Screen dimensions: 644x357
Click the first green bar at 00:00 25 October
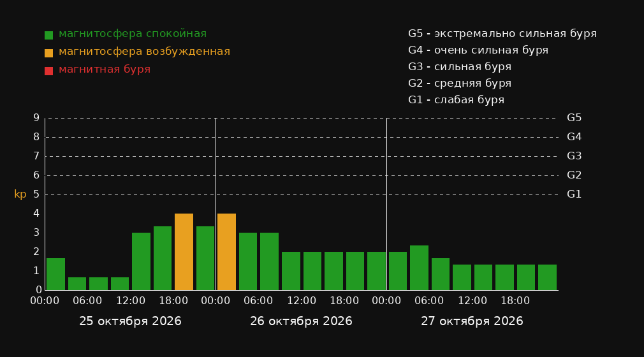pyautogui.click(x=55, y=274)
